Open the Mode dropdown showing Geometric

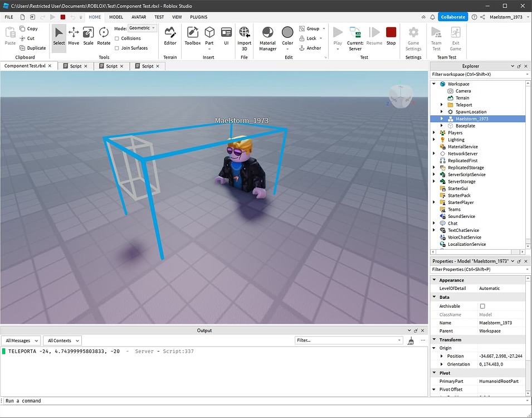click(x=142, y=28)
